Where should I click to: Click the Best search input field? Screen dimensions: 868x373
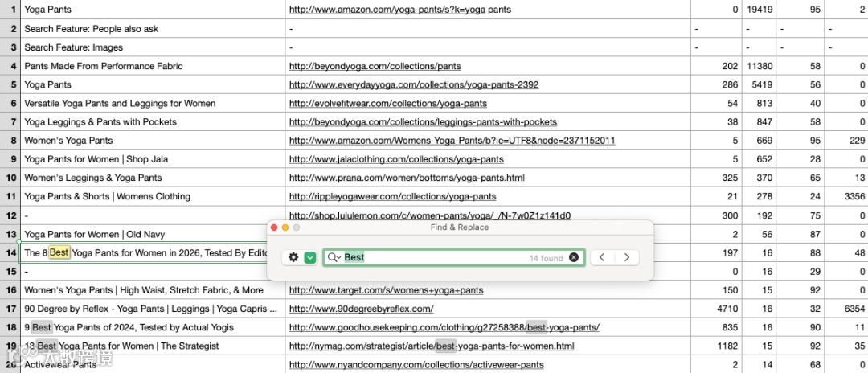pos(454,257)
